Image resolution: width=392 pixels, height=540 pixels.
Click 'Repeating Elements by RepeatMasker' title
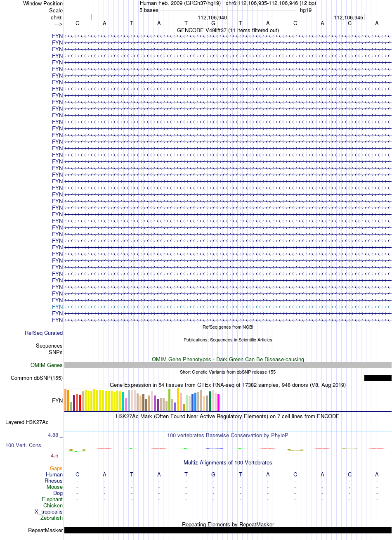tap(228, 524)
